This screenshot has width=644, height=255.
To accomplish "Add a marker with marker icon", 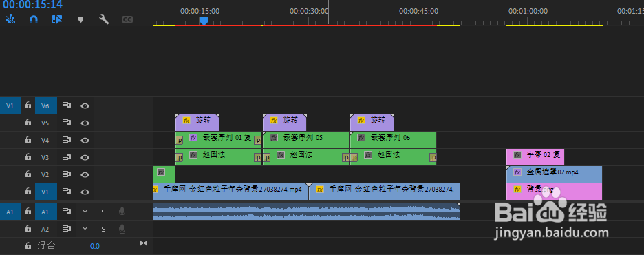I will 81,19.
